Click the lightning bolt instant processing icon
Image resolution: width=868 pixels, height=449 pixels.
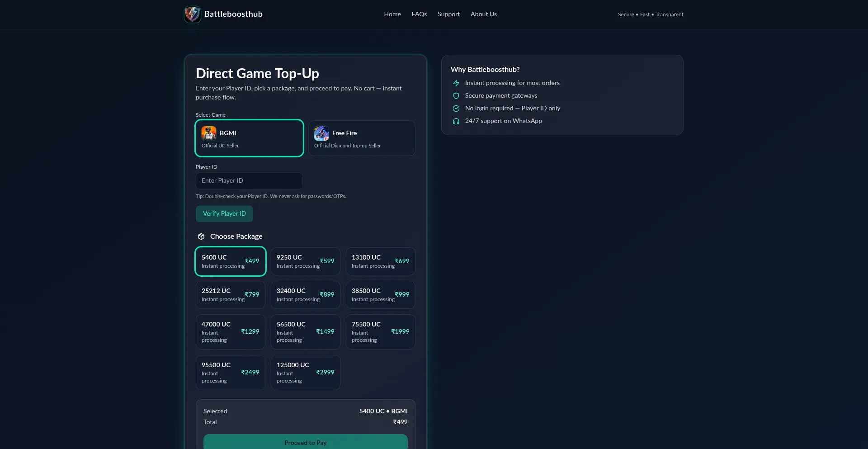[x=456, y=83]
